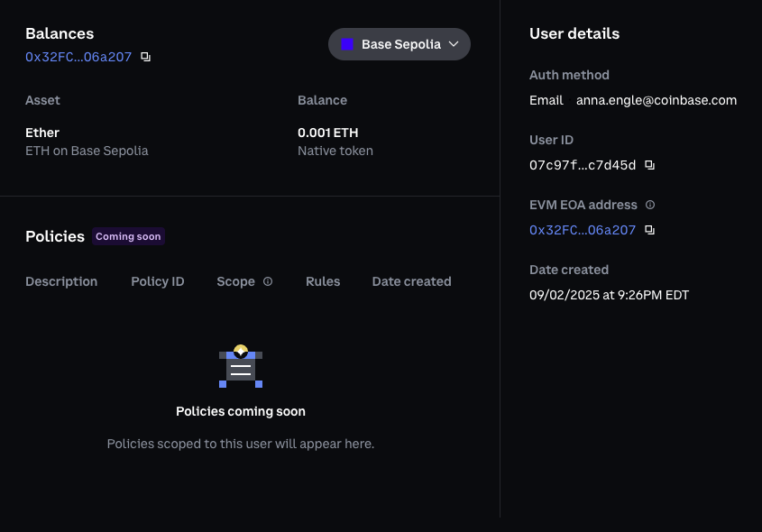Copy the 0x32FC...06a207 balance address
The width and height of the screenshot is (762, 532).
(145, 56)
